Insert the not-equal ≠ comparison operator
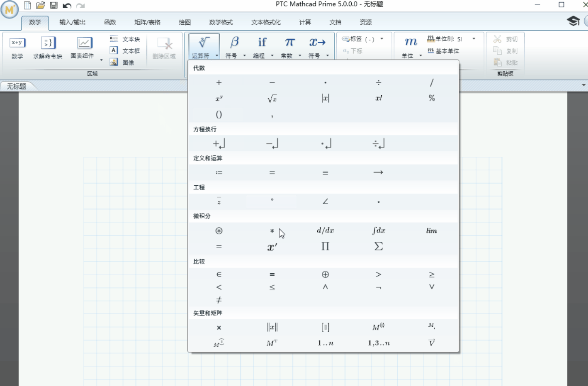 click(x=219, y=300)
